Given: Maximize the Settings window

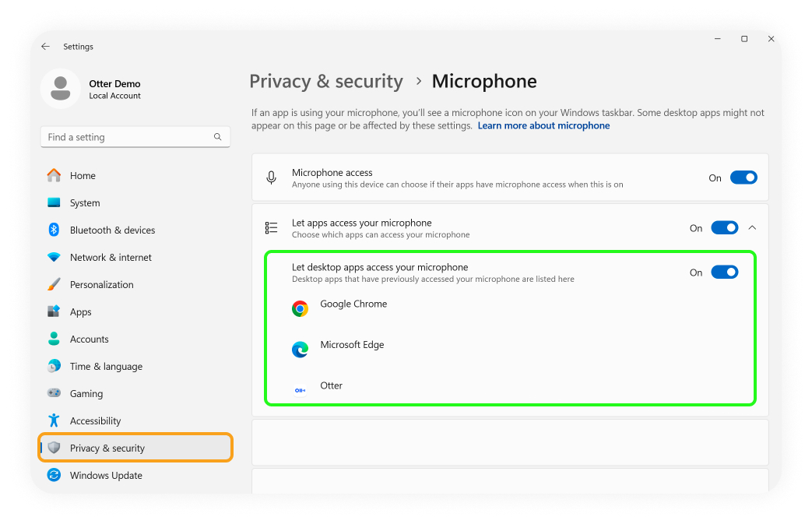Looking at the screenshot, I should (744, 39).
